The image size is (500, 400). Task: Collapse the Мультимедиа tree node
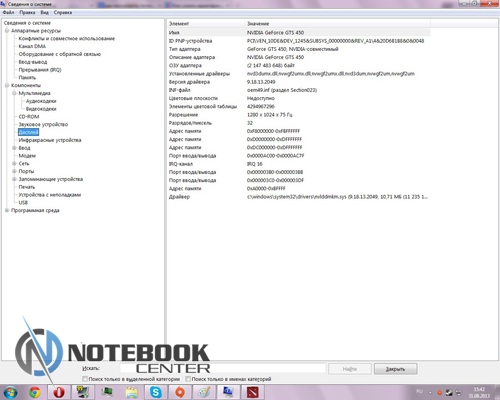(14, 93)
